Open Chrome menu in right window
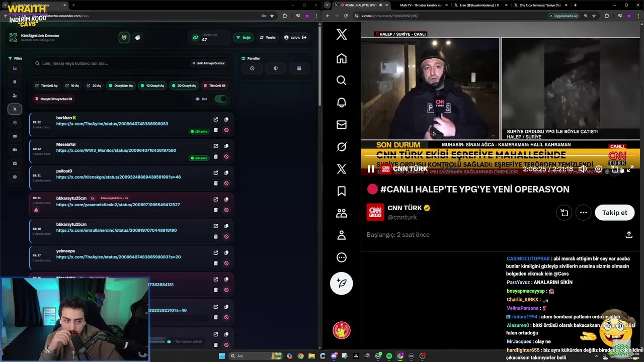 (x=638, y=16)
